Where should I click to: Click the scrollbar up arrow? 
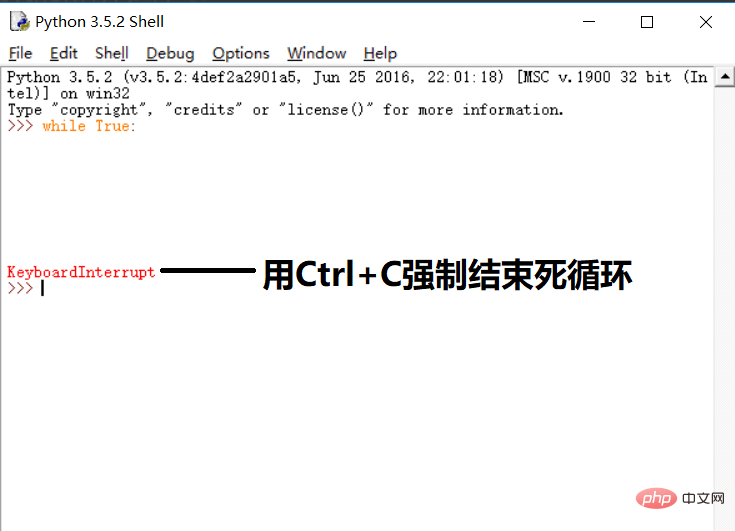(725, 76)
